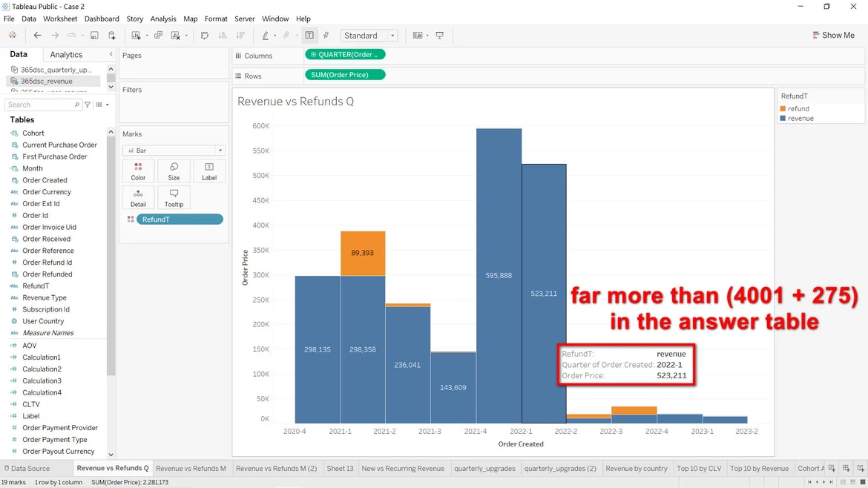Click the Undo back arrow
The height and width of the screenshot is (488, 868).
click(x=37, y=36)
